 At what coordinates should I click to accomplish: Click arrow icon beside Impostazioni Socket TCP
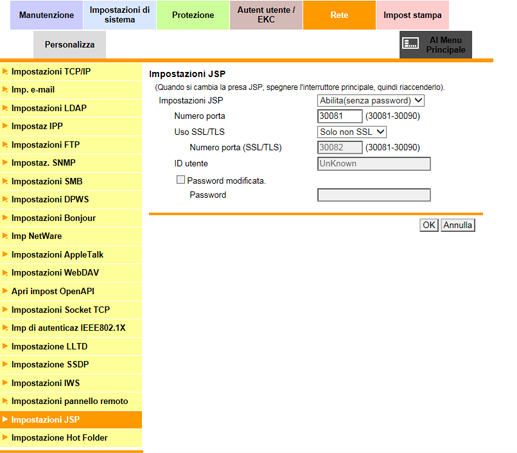(5, 309)
